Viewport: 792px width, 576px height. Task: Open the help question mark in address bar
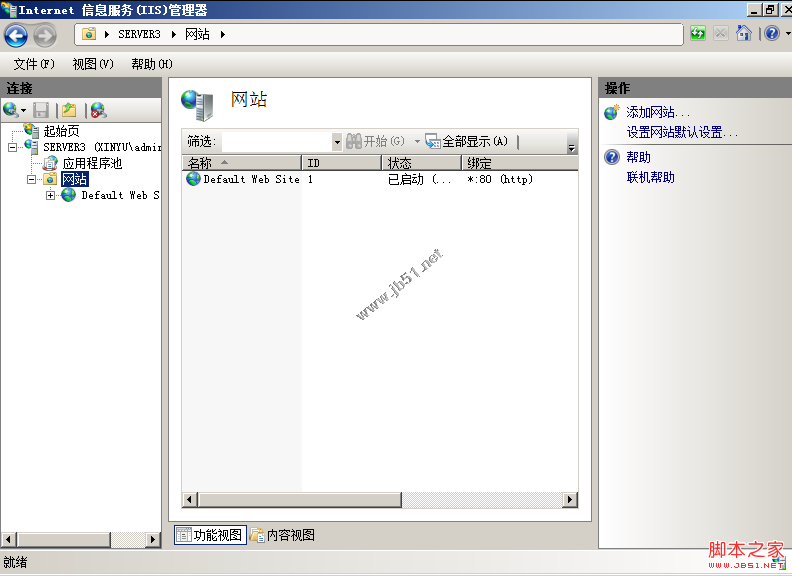772,34
